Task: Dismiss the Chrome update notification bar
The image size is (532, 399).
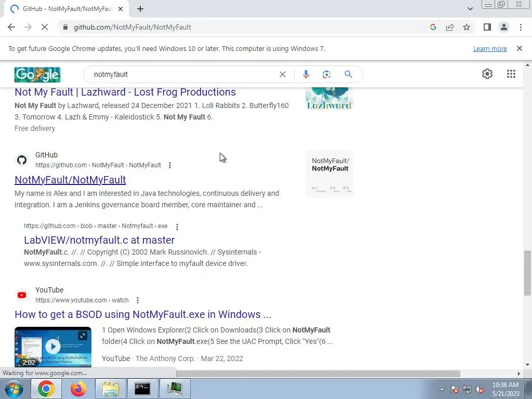Action: 519,48
